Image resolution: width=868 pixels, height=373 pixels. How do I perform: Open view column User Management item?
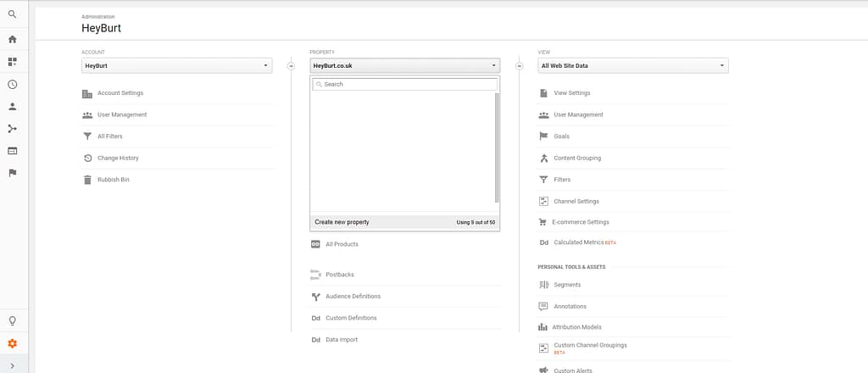(x=578, y=114)
